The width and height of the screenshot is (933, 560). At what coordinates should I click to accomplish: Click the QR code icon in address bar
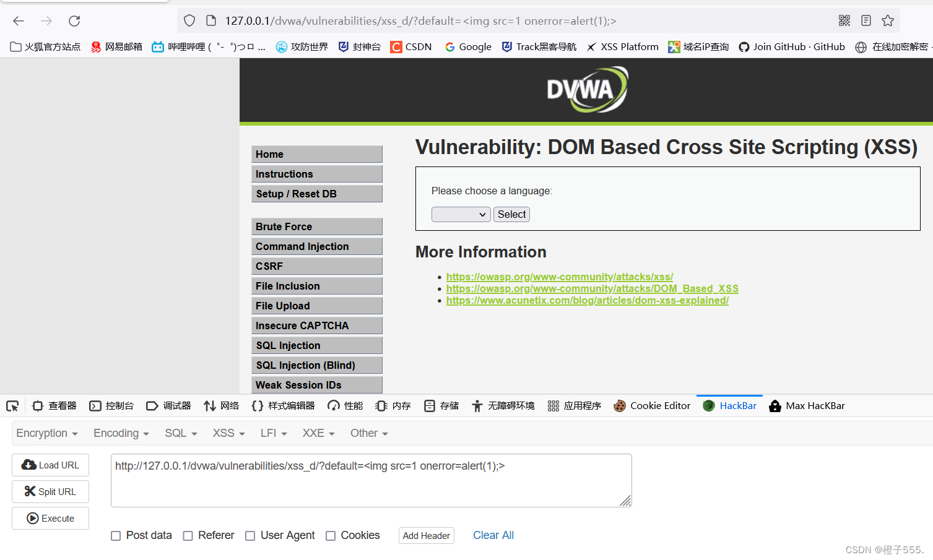click(x=844, y=21)
